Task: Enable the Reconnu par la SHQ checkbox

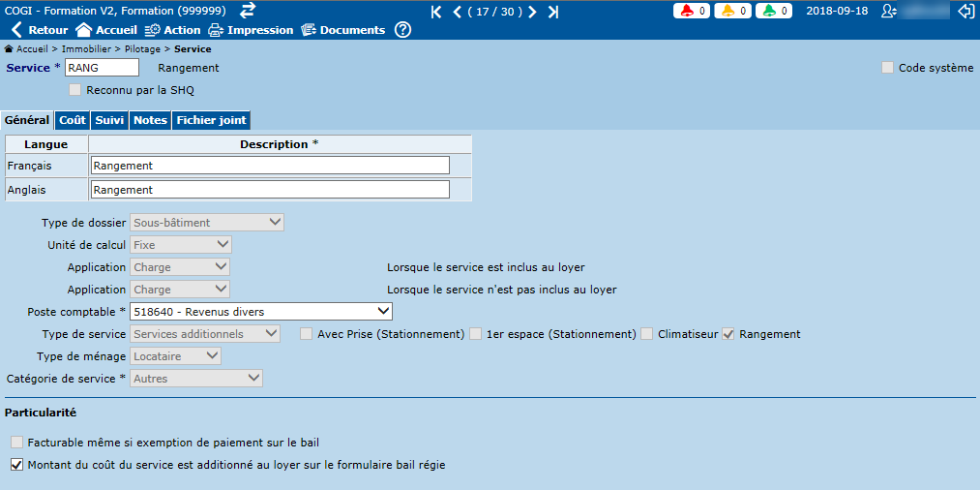Action: (x=75, y=90)
